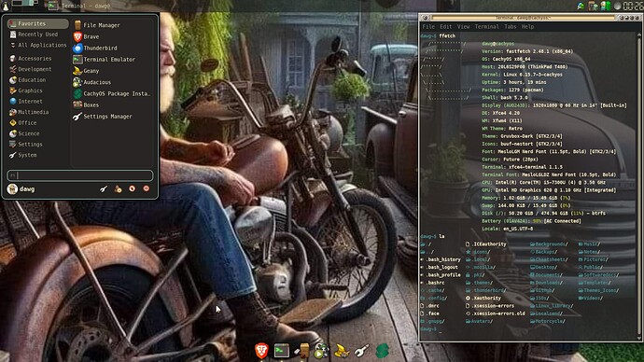Open the terminal Help menu
The height and width of the screenshot is (362, 644).
coord(527,27)
